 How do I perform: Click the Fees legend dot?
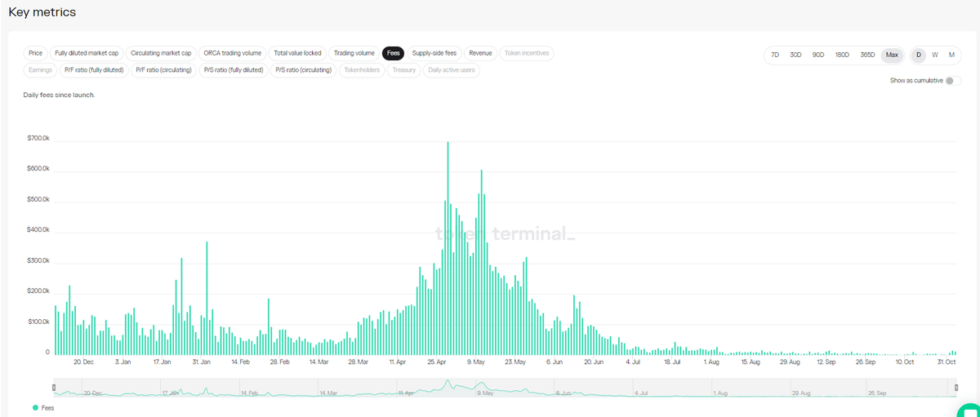click(35, 407)
